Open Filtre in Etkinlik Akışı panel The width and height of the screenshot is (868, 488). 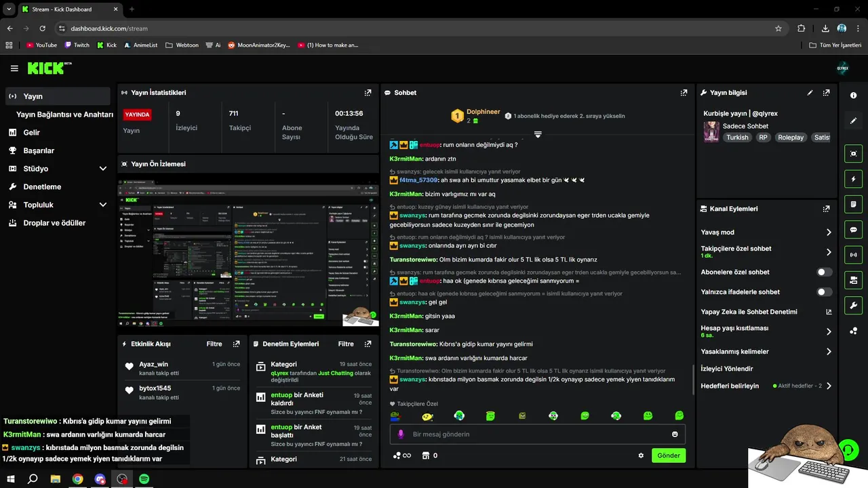[x=214, y=344]
